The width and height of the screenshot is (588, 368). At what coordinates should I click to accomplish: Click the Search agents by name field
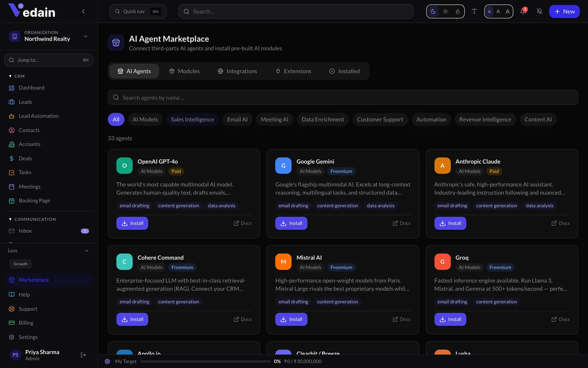(x=343, y=97)
